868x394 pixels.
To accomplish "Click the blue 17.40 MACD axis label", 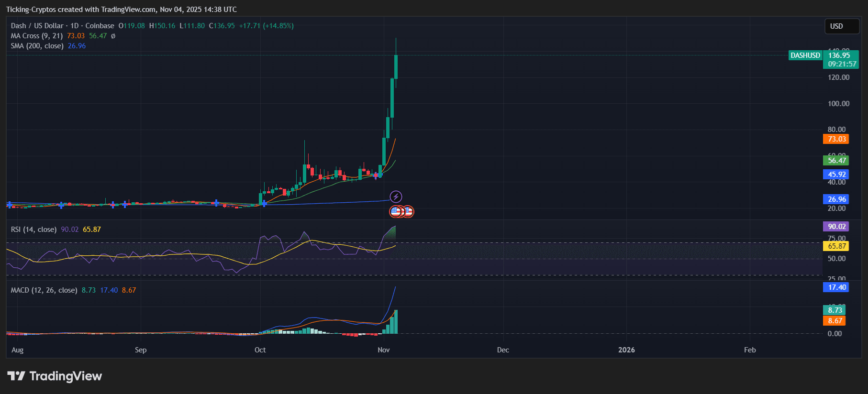I will coord(835,287).
